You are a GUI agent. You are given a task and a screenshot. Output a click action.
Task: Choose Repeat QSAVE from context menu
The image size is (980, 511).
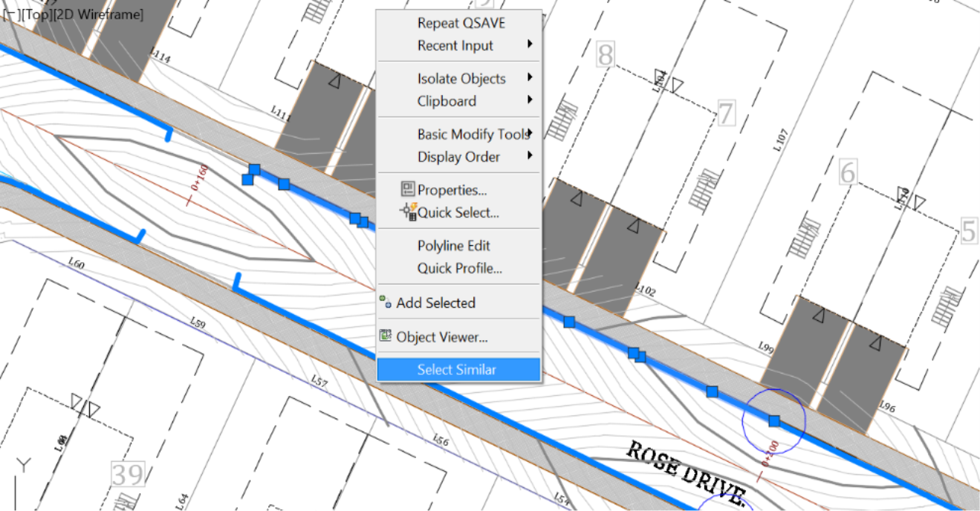459,23
